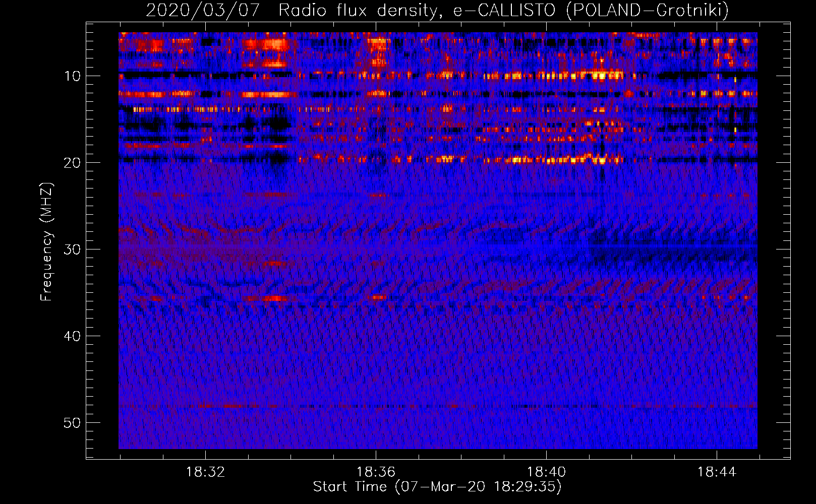This screenshot has width=816, height=504.
Task: Click the frequency tick label 50
Action: click(x=73, y=423)
